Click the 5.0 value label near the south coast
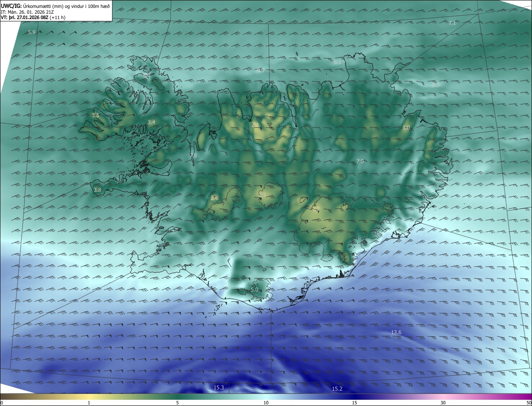Image resolution: width=532 pixels, height=406 pixels. (x=254, y=289)
